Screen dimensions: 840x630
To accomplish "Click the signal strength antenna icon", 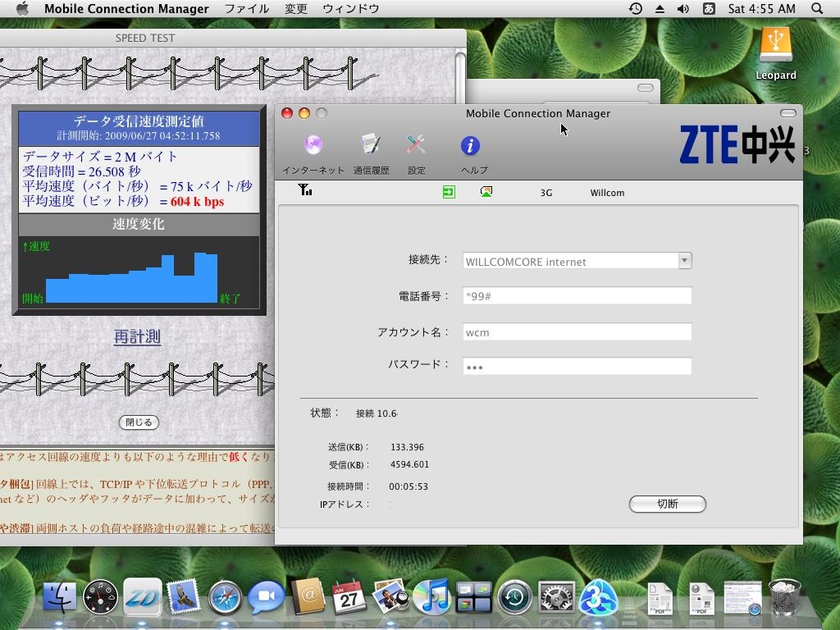I will tap(305, 189).
